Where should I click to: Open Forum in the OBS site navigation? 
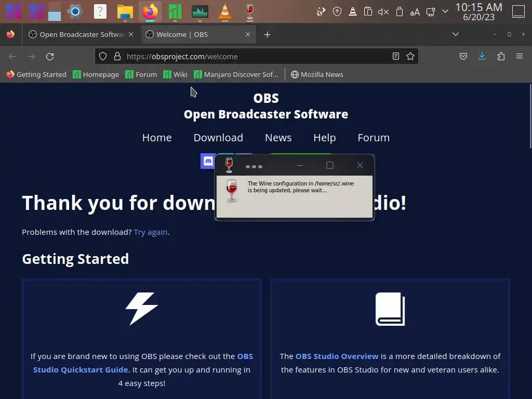point(374,138)
